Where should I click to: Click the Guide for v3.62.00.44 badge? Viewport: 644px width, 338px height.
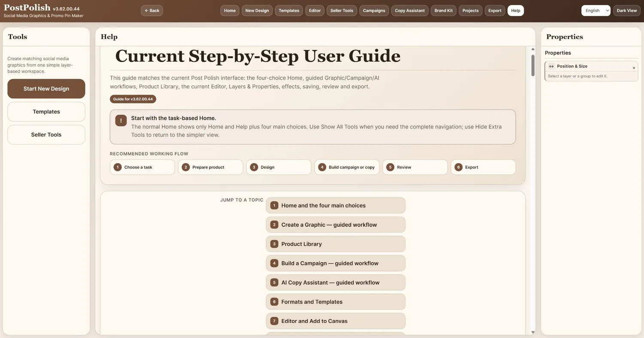pos(133,99)
